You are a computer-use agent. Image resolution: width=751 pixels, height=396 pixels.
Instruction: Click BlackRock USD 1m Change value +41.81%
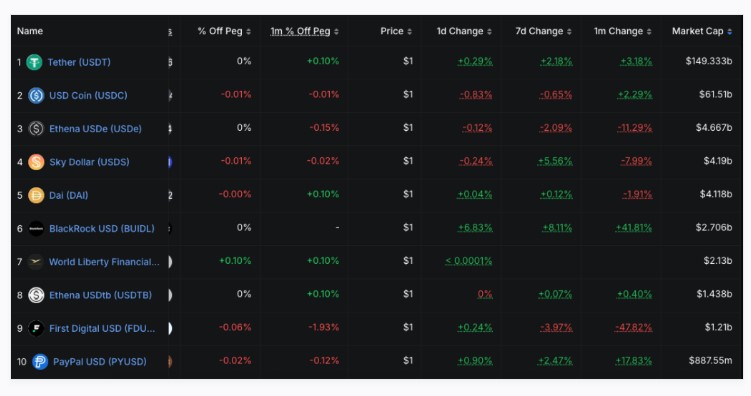[x=634, y=228]
